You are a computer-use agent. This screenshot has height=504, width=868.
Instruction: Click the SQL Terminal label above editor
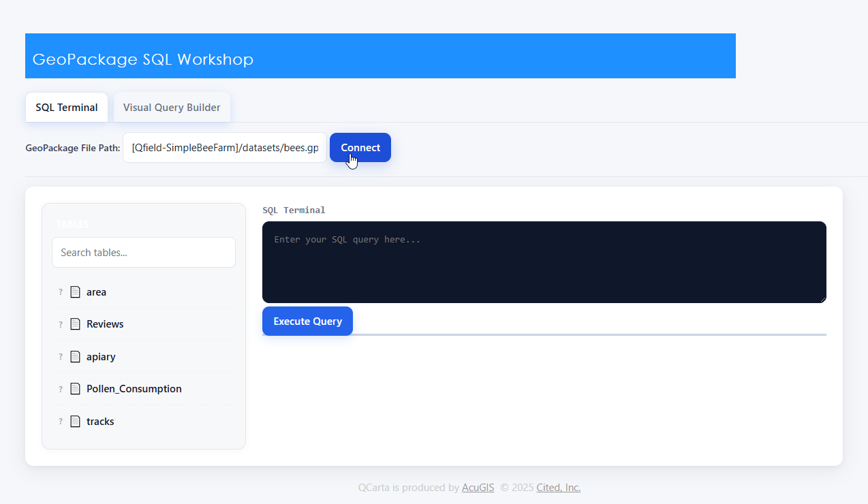click(x=294, y=210)
